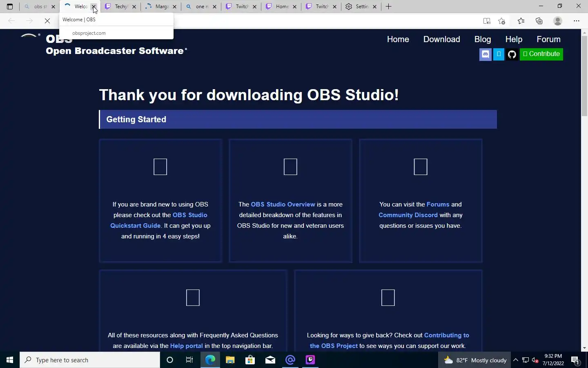Close the Marga tab
588x368 pixels.
point(174,7)
